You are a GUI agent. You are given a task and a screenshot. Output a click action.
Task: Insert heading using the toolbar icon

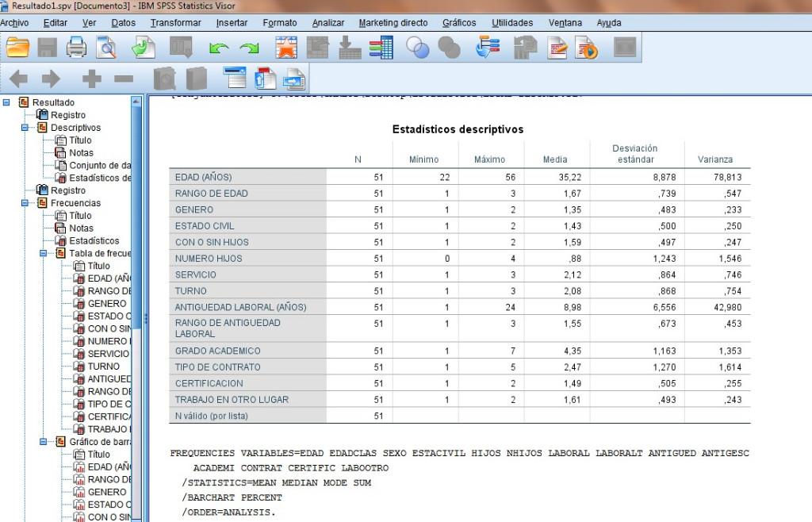235,78
